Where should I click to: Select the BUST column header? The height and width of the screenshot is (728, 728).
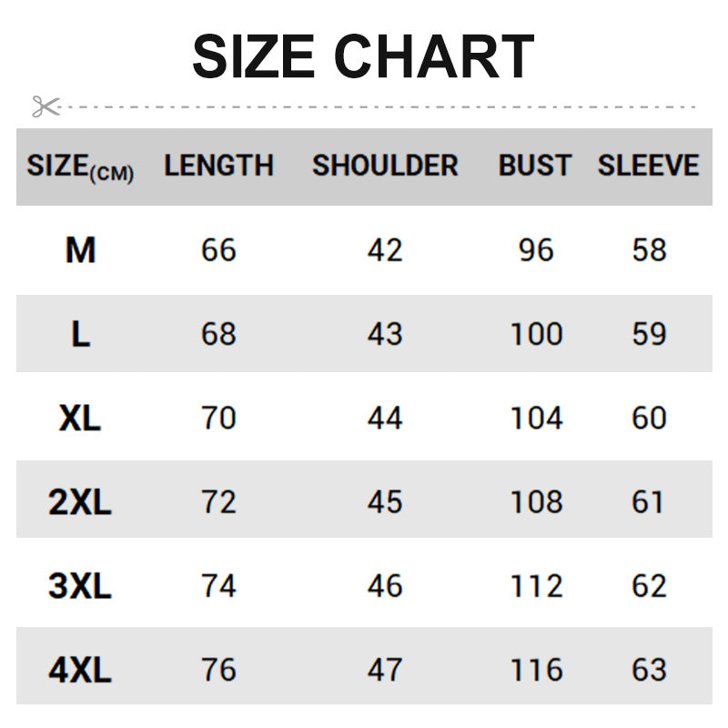[x=535, y=166]
